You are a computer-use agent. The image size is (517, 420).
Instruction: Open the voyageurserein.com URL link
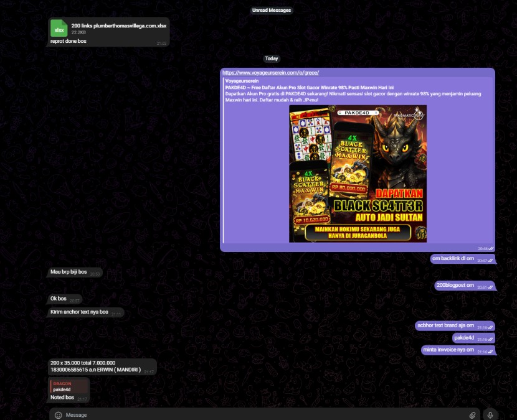[x=270, y=73]
